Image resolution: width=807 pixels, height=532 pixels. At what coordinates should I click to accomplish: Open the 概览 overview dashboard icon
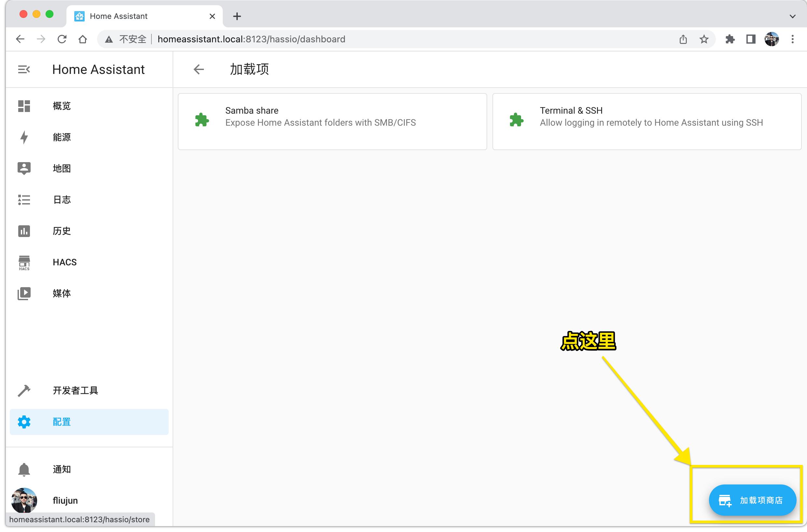click(x=24, y=106)
